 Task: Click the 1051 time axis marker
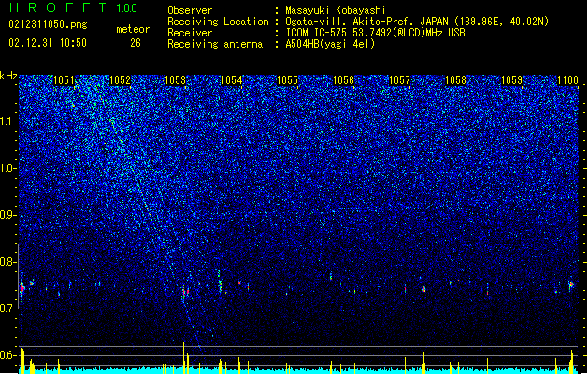pos(64,80)
